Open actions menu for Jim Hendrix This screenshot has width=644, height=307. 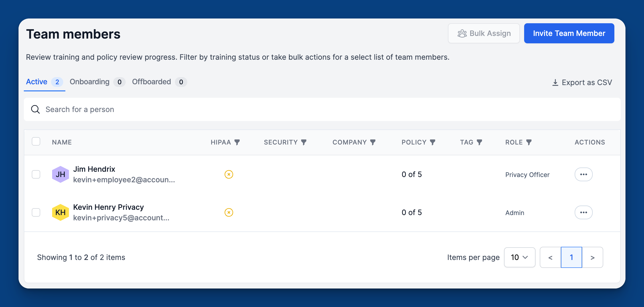(x=584, y=174)
